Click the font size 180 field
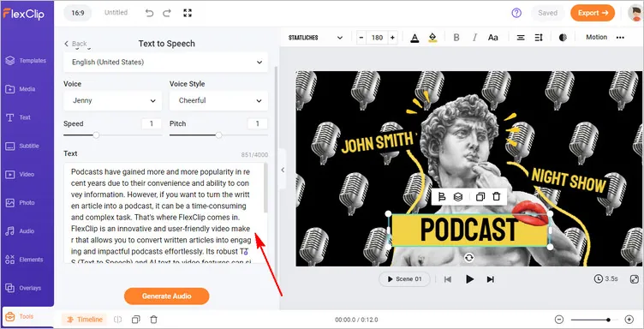The image size is (644, 329). 377,38
